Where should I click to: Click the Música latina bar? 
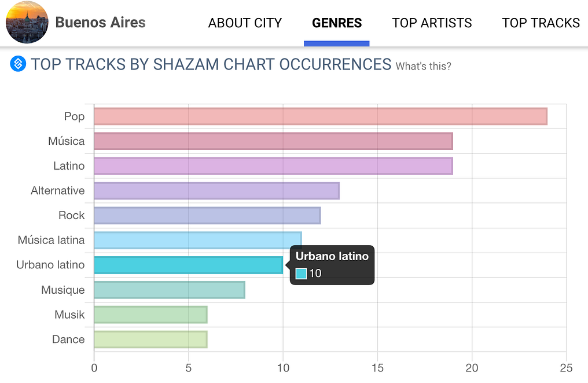(x=197, y=240)
